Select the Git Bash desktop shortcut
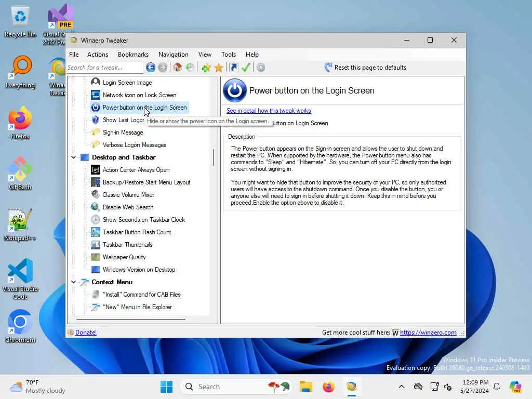Image resolution: width=532 pixels, height=399 pixels. tap(20, 174)
